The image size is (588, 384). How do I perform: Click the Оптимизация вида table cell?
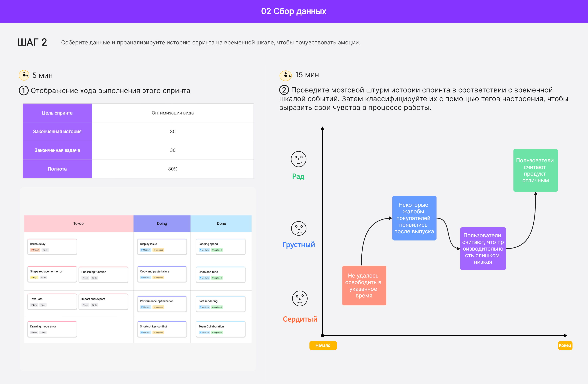pyautogui.click(x=173, y=113)
